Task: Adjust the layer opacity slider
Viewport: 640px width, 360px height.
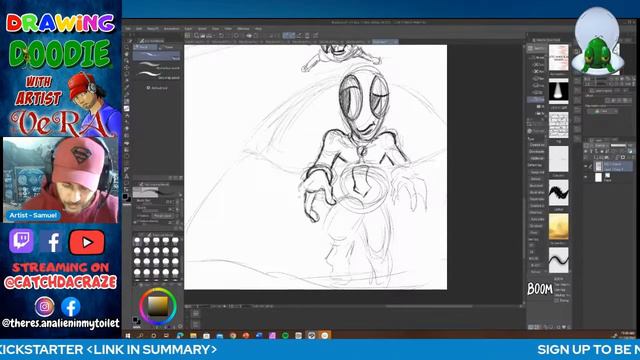Action: [x=618, y=145]
